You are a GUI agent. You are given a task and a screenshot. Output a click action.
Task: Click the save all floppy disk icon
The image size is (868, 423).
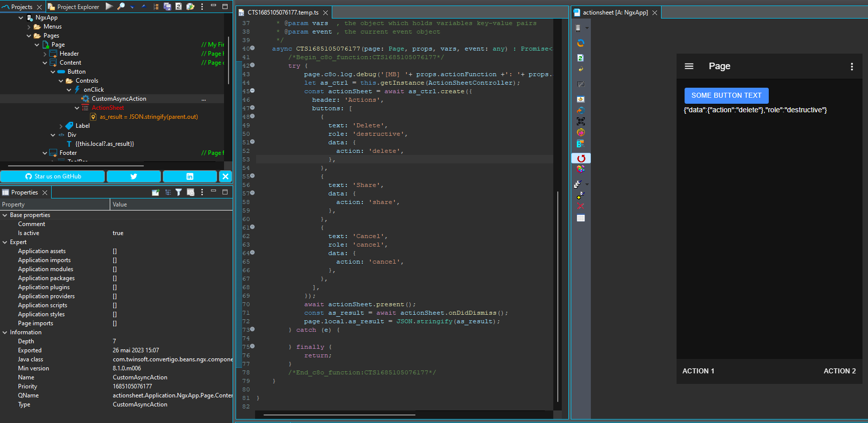167,7
